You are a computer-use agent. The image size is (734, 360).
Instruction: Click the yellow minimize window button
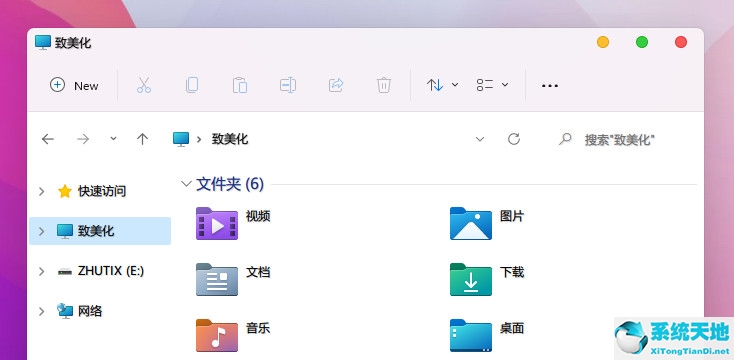[x=603, y=42]
